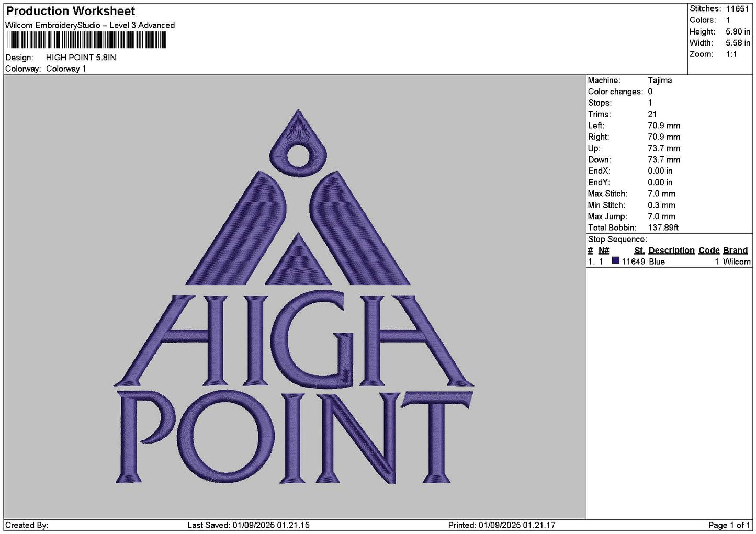The image size is (756, 534).
Task: Click the EndX value 0.00 in
Action: coord(660,171)
